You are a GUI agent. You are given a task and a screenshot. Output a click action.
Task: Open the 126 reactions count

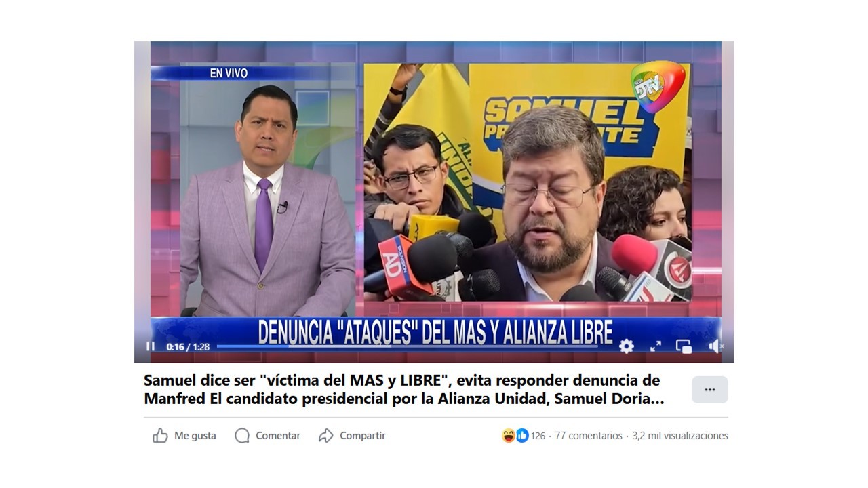[x=538, y=436]
